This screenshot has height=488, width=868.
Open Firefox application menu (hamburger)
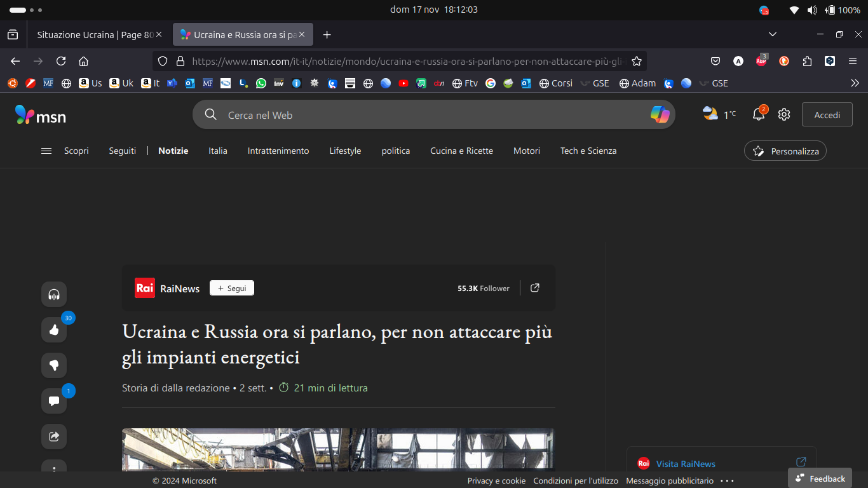click(853, 61)
